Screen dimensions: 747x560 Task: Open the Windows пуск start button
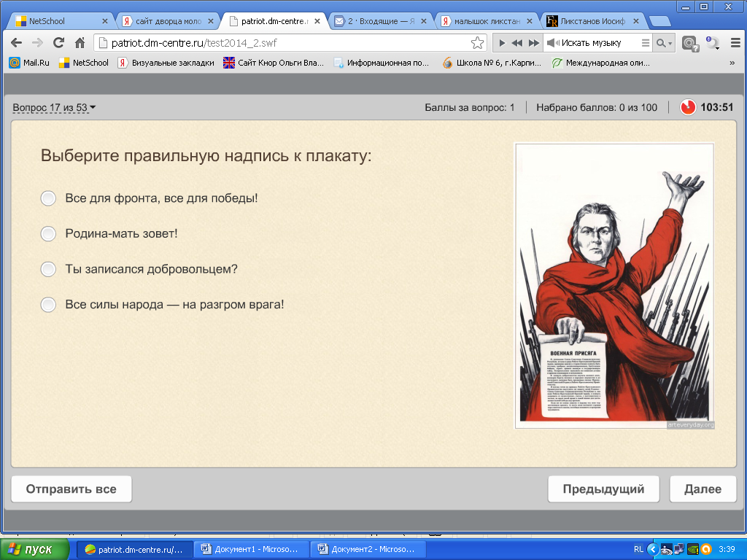(35, 550)
